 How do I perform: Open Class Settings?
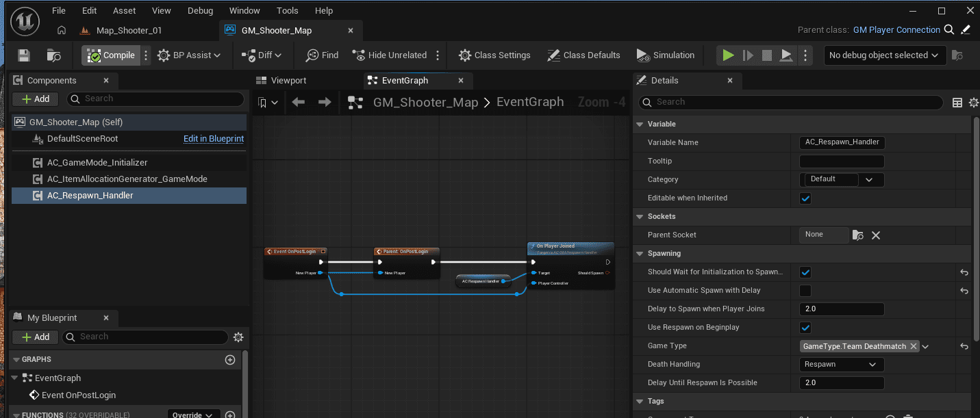click(494, 55)
